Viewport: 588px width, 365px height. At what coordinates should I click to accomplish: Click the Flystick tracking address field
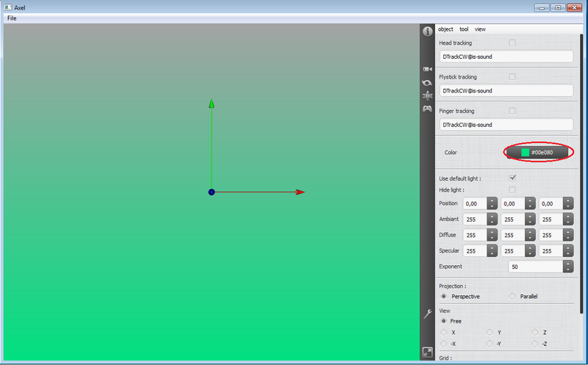tap(506, 90)
